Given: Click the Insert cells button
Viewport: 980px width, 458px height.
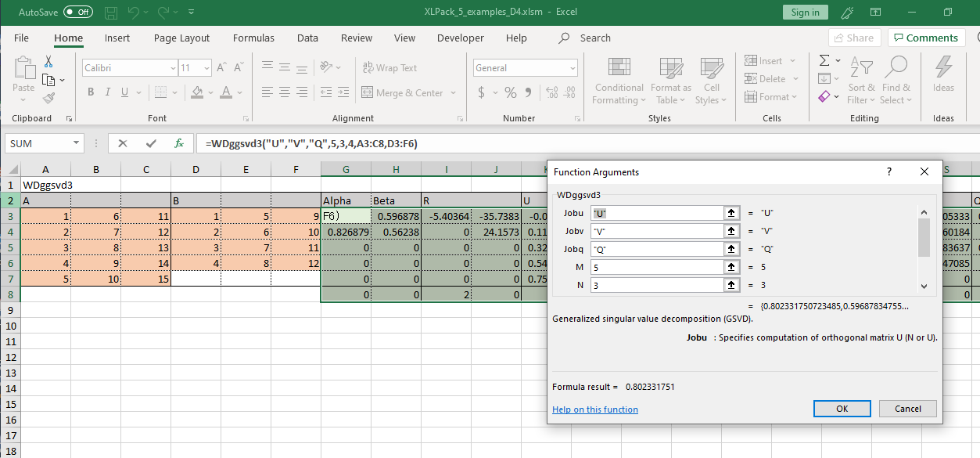Looking at the screenshot, I should pos(765,61).
